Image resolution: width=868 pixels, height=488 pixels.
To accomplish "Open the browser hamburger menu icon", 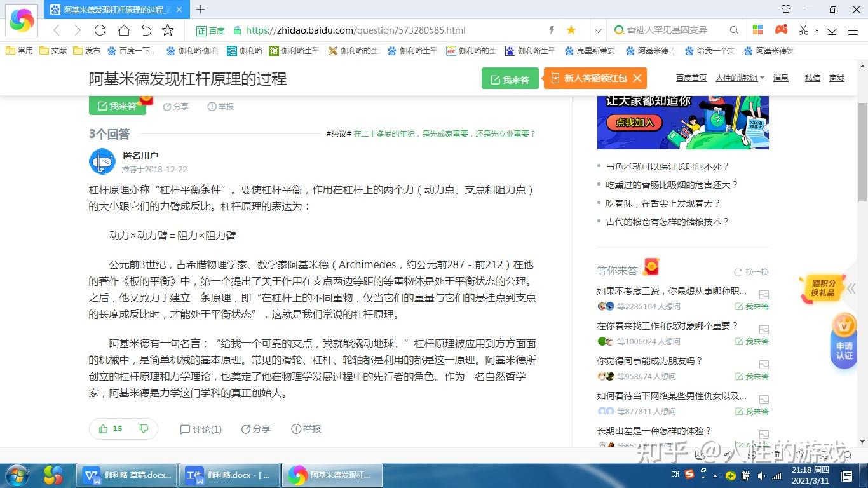I will [851, 30].
